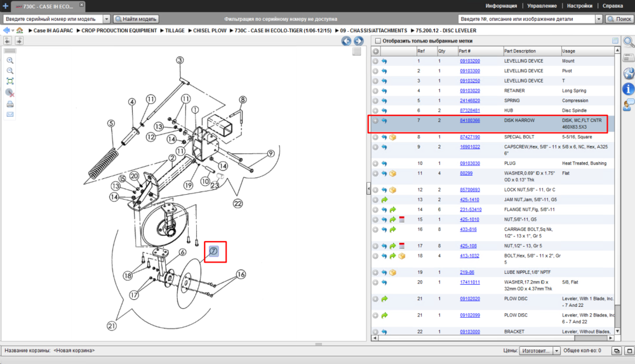This screenshot has width=635, height=364.
Task: Open part number 84180366 link
Action: point(469,120)
